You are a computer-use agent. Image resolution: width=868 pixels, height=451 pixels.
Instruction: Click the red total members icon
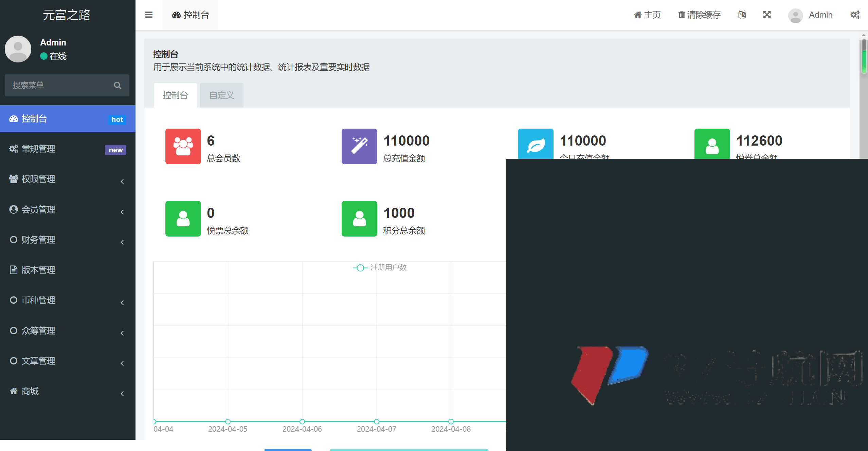coord(183,146)
